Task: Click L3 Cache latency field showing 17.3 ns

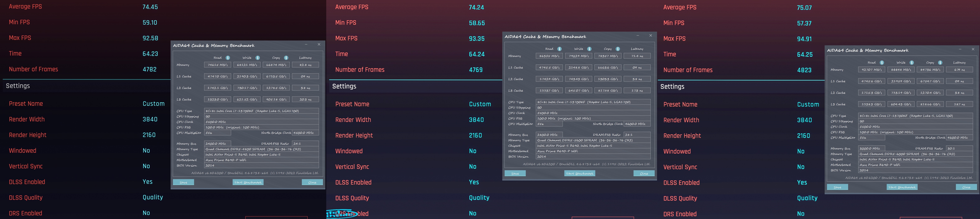Action: tap(637, 90)
